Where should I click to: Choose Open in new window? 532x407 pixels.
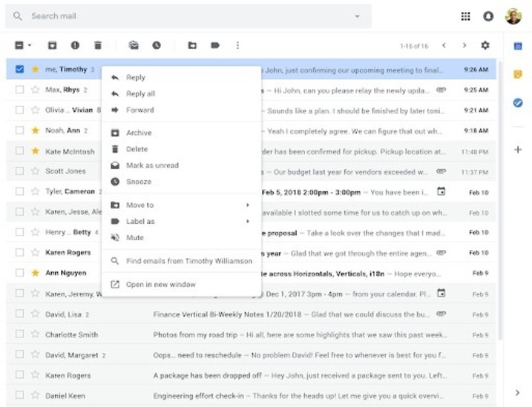point(182,285)
